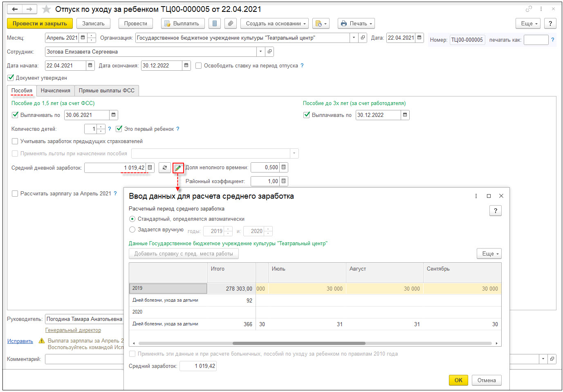Screen dimensions: 563x392
Task: Go back with the left arrow
Action: point(15,9)
